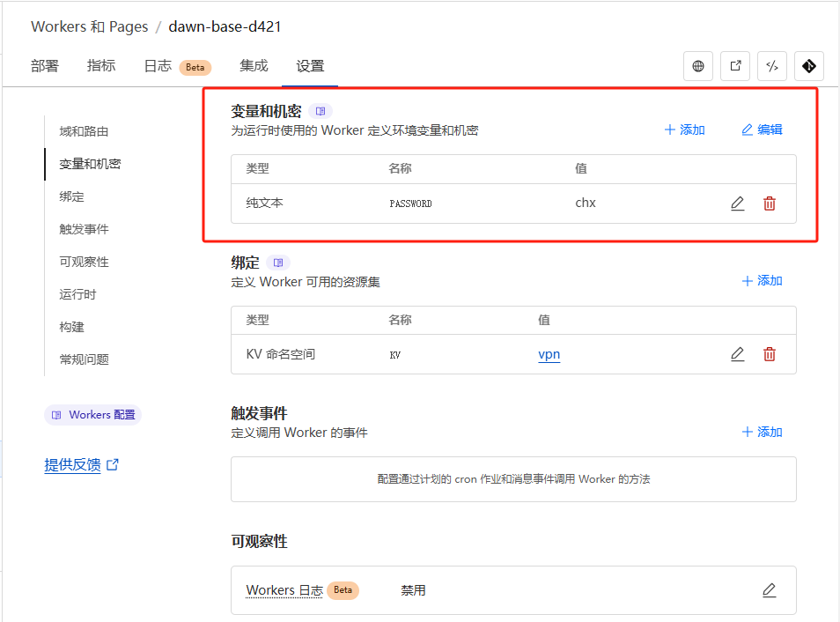Click the KV 命名空间 type cell
The height and width of the screenshot is (622, 840).
click(281, 354)
